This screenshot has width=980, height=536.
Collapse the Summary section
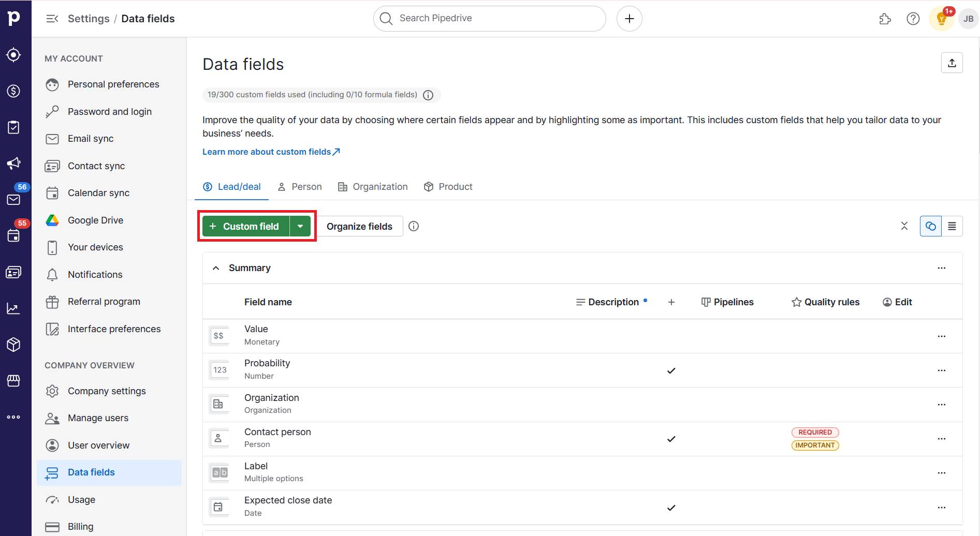pyautogui.click(x=216, y=268)
